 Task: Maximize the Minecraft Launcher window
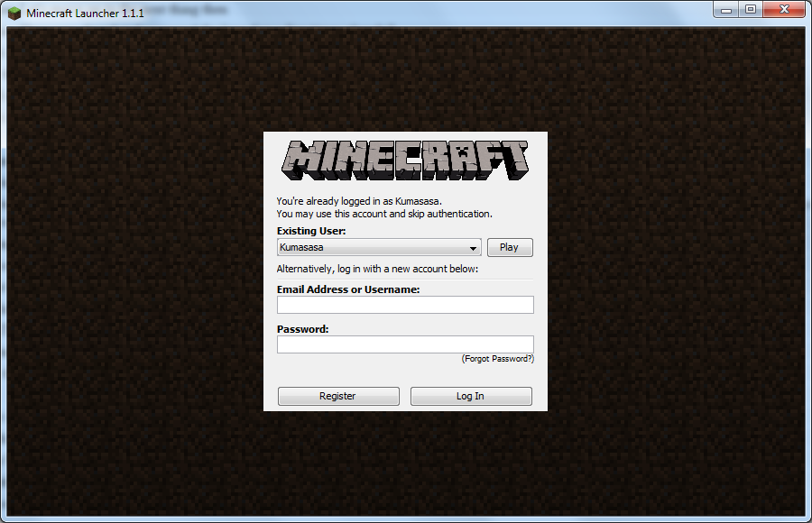tap(751, 9)
